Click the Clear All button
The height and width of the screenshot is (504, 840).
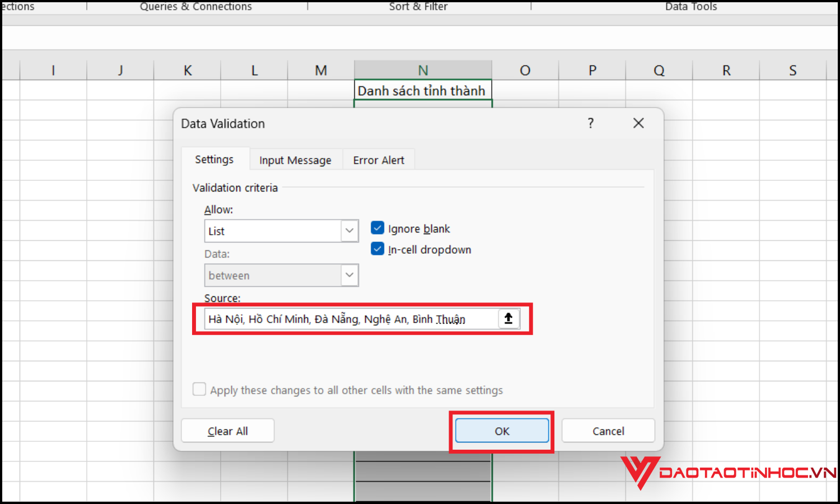click(x=227, y=431)
